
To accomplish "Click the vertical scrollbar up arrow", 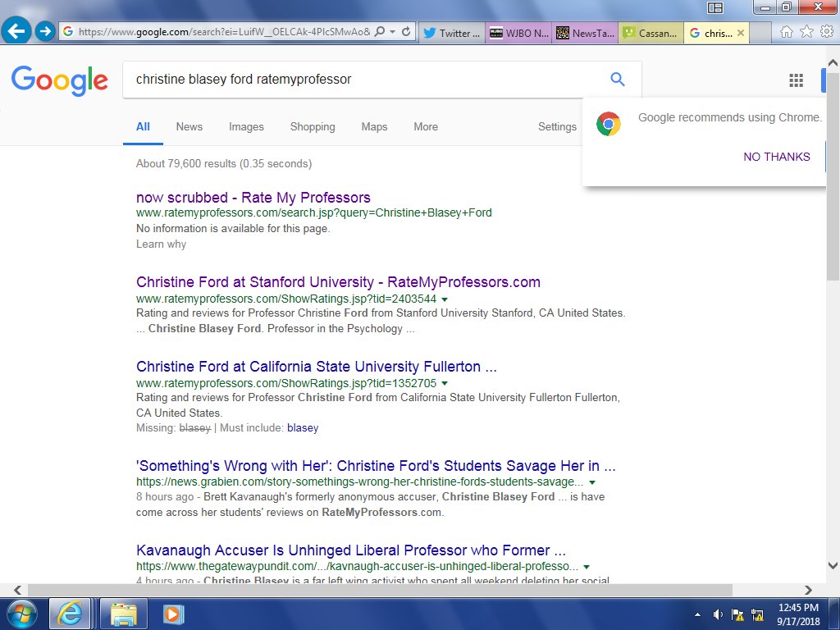I will click(833, 62).
